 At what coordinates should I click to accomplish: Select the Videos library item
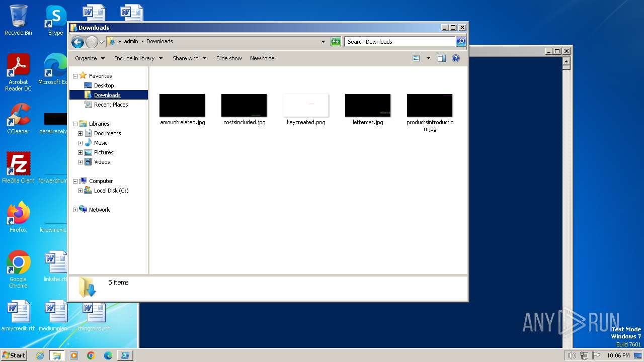(102, 162)
